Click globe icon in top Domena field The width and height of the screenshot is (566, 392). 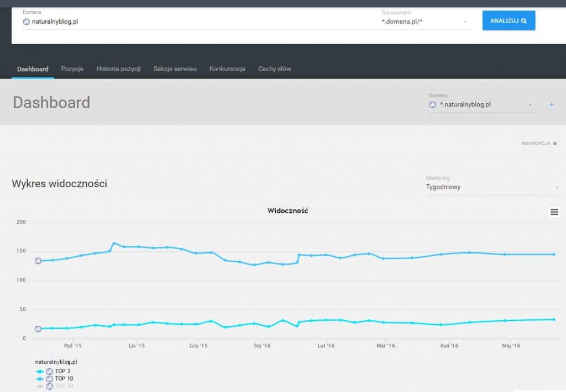[26, 22]
